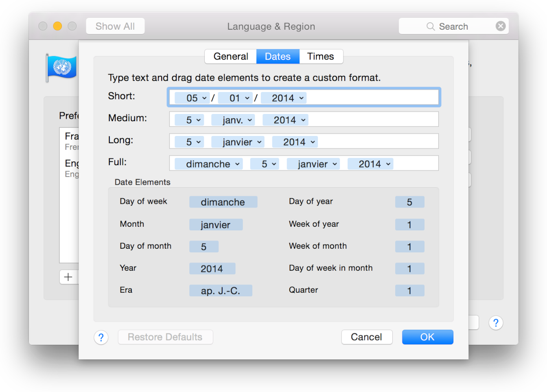
Task: Click the United Nations flag icon
Action: pyautogui.click(x=62, y=67)
